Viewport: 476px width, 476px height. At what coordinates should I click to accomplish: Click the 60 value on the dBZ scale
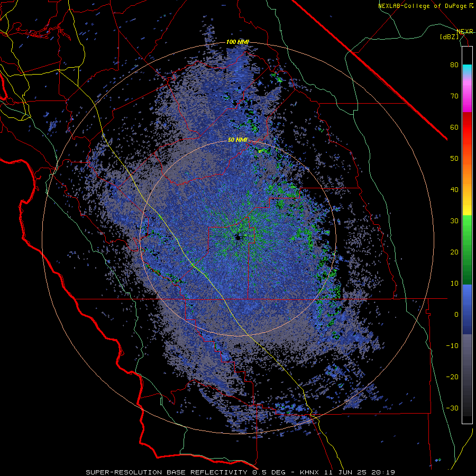454,127
